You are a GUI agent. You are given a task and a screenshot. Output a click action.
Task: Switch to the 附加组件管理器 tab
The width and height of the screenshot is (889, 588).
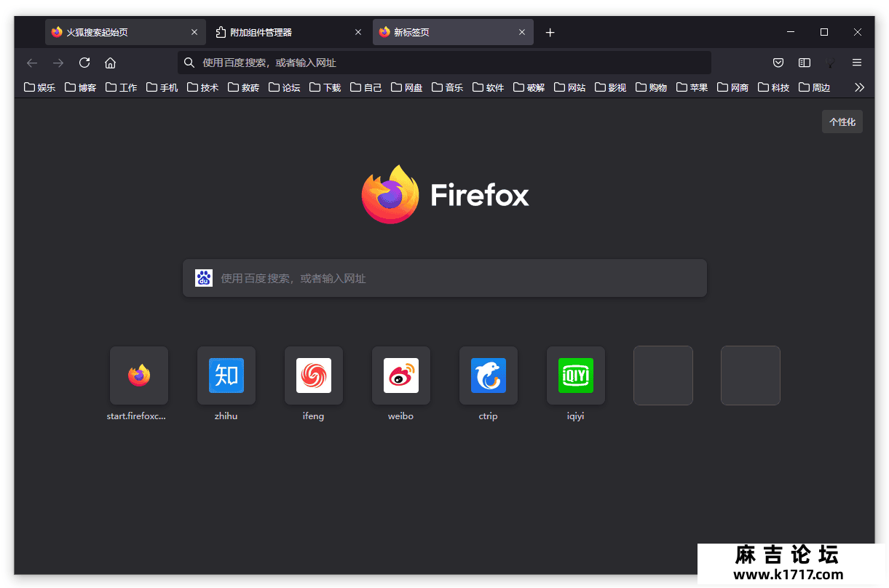[289, 32]
